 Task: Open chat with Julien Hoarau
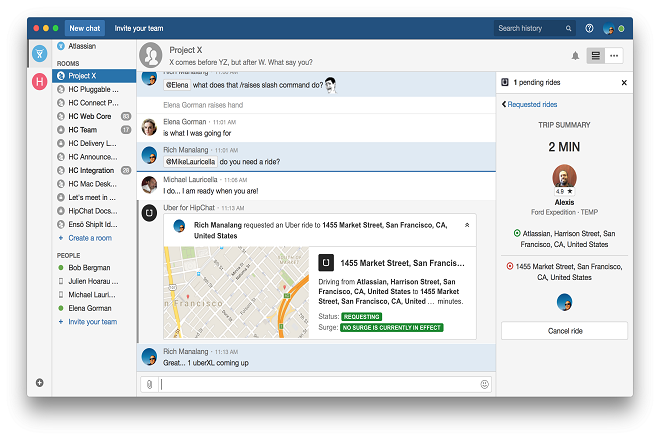(94, 281)
